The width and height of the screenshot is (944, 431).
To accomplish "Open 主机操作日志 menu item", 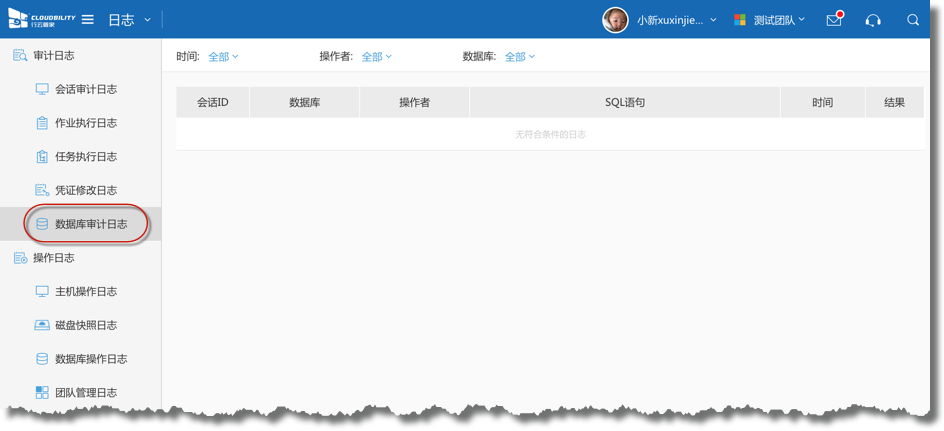I will (86, 291).
